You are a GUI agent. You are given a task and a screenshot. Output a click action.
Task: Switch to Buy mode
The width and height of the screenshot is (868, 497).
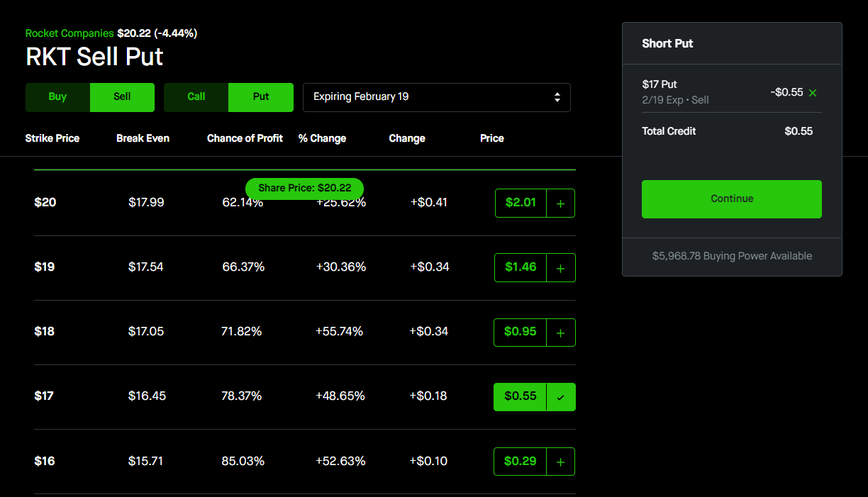(57, 97)
